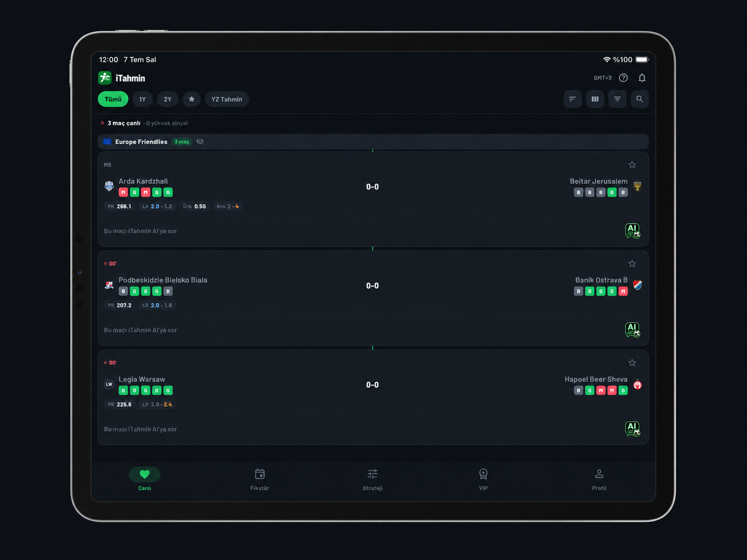The height and width of the screenshot is (560, 747).
Task: Switch to the YZ Tahmin filter
Action: (x=227, y=99)
